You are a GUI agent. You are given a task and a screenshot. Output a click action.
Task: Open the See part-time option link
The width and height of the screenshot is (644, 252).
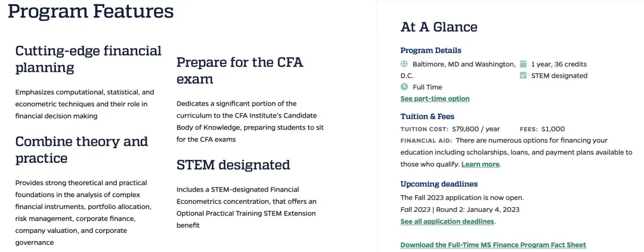point(435,99)
